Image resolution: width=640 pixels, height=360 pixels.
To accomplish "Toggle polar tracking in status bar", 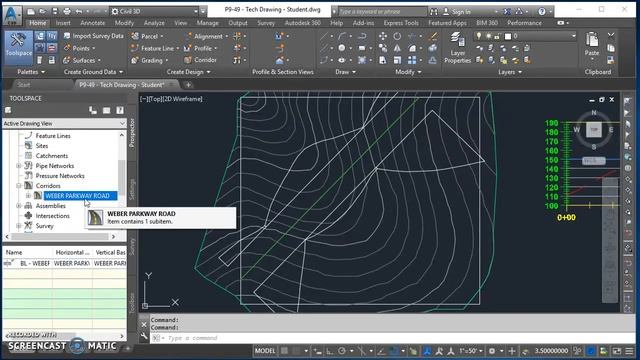I will [x=342, y=351].
